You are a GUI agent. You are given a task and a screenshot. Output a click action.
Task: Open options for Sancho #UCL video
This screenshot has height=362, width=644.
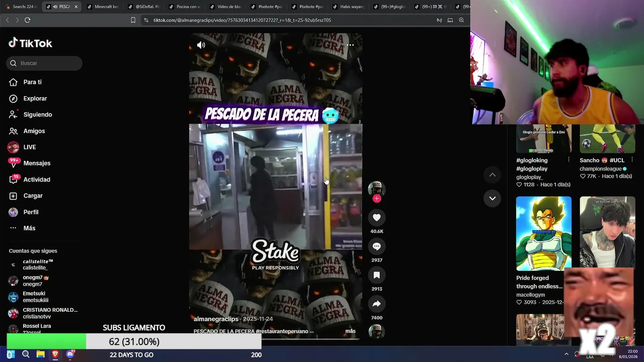(632, 160)
